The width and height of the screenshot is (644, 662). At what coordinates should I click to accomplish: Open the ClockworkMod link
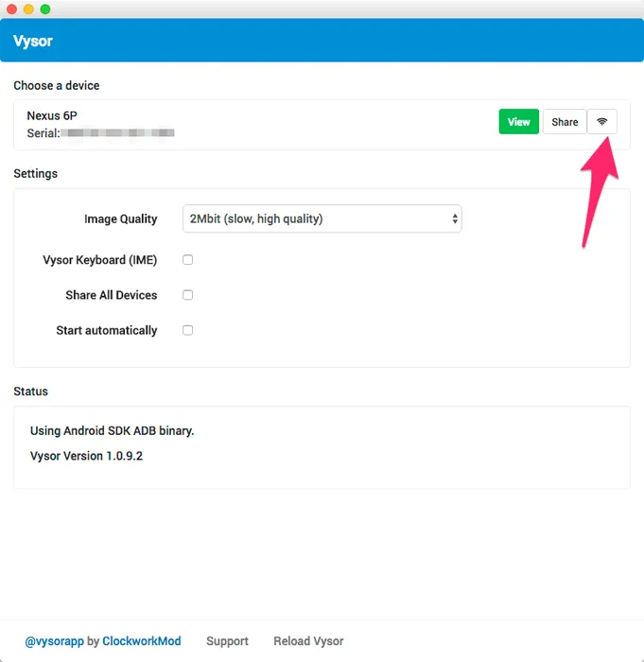click(142, 641)
